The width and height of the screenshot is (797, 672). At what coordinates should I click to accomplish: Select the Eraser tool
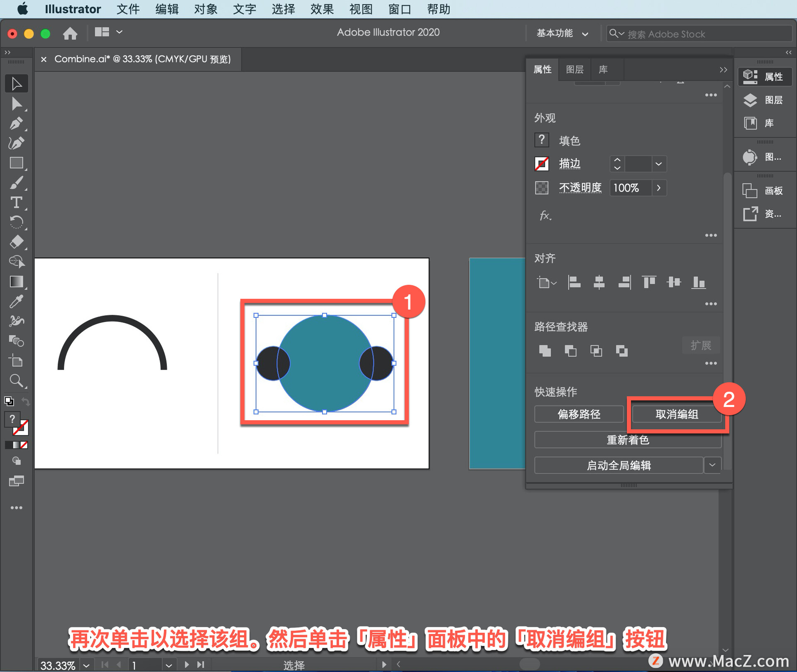coord(16,242)
